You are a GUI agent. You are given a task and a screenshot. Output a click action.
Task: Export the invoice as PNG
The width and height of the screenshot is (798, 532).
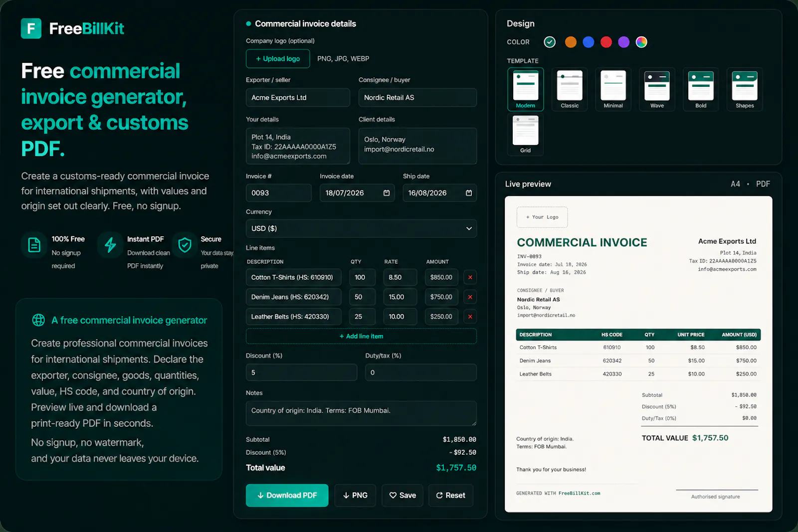355,495
